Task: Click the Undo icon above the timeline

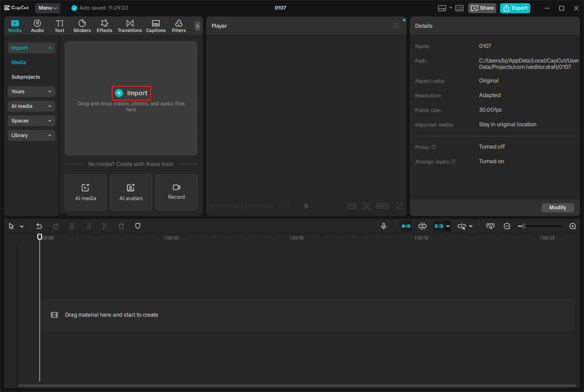Action: (39, 226)
